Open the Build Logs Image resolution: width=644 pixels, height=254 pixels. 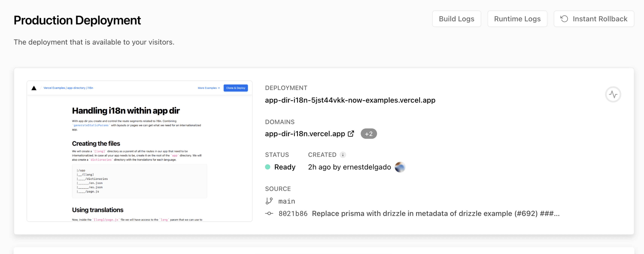[457, 18]
